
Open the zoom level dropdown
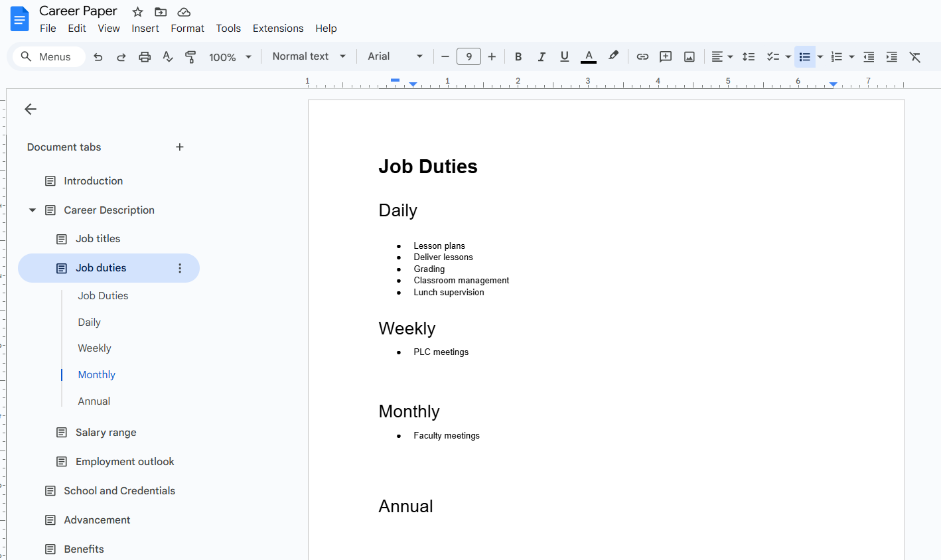230,57
